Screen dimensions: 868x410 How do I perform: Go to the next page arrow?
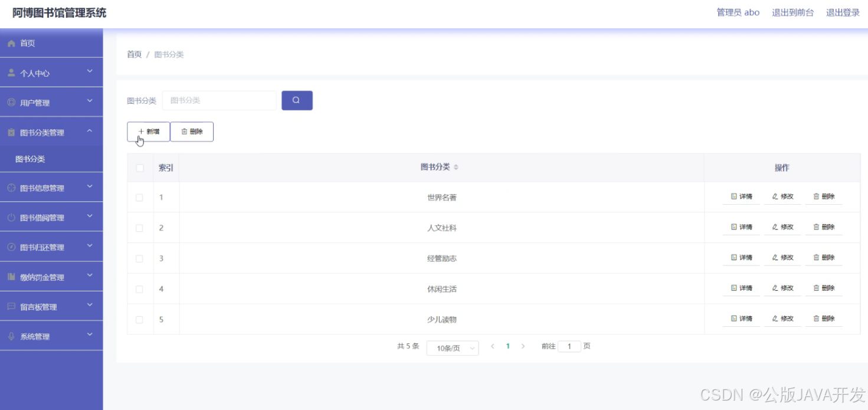point(523,346)
